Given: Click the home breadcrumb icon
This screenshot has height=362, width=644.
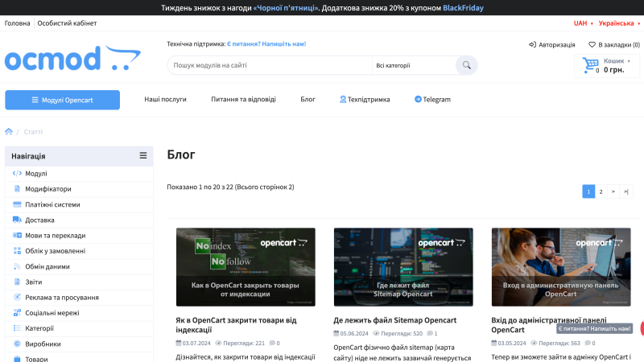Looking at the screenshot, I should [x=9, y=132].
